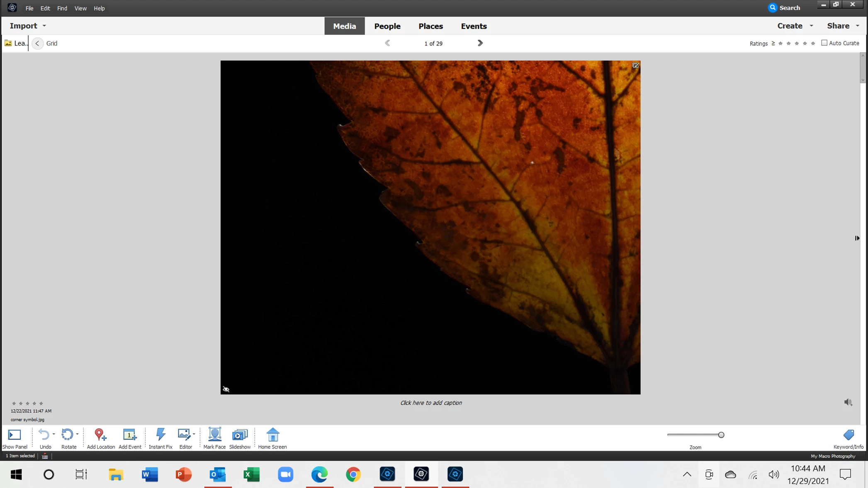The width and height of the screenshot is (868, 488).
Task: Click the Add Event calendar icon
Action: pyautogui.click(x=129, y=435)
